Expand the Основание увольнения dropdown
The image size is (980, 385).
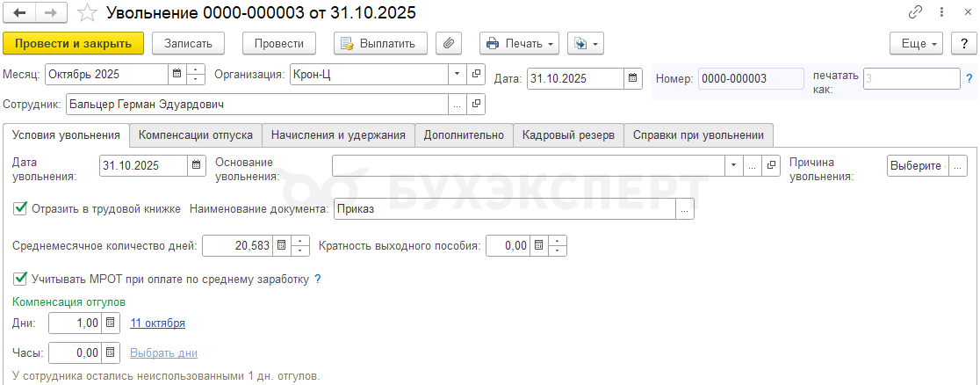(x=733, y=166)
